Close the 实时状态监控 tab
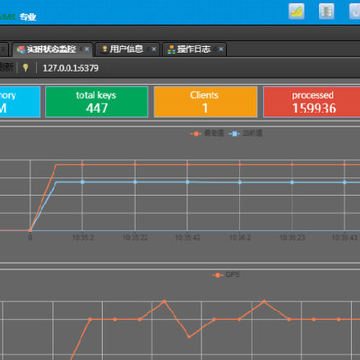The width and height of the screenshot is (360, 360). pyautogui.click(x=87, y=49)
